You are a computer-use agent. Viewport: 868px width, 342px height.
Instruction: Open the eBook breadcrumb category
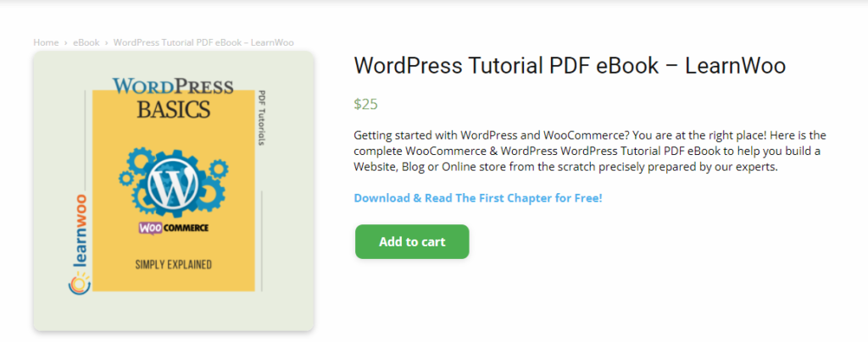86,42
